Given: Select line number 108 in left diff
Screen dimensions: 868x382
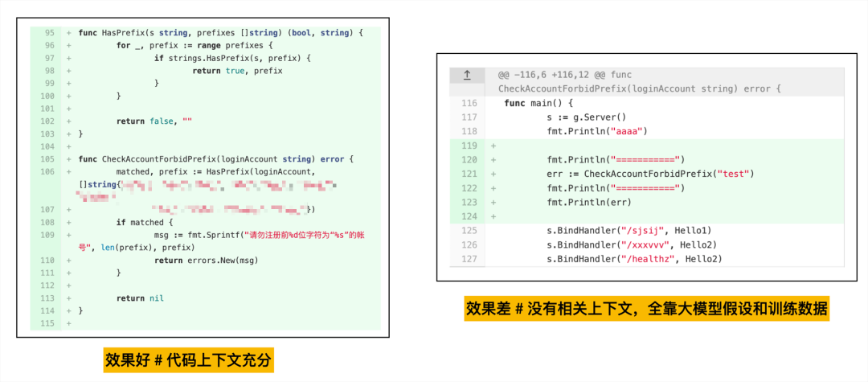Looking at the screenshot, I should [x=47, y=223].
